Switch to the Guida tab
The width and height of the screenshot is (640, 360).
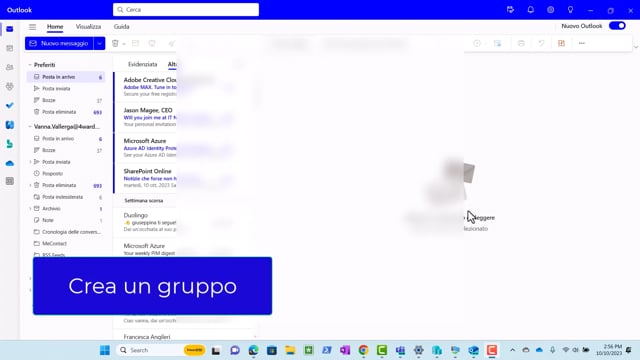click(x=121, y=27)
